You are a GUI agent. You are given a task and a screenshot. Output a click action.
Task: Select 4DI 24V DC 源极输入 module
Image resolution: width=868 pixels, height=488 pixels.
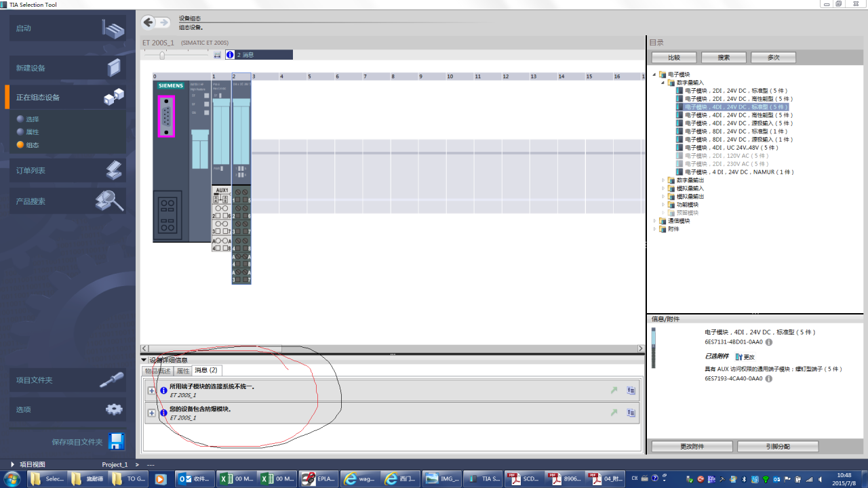point(738,123)
